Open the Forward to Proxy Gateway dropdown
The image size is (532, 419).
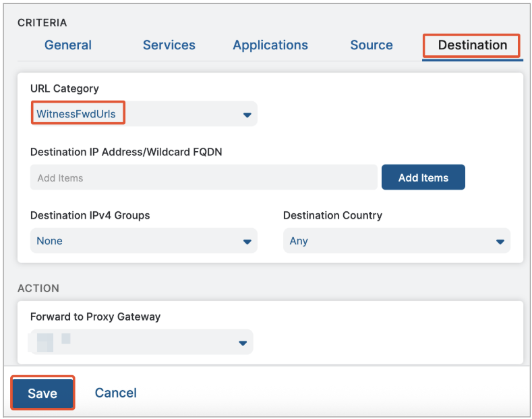coord(135,343)
